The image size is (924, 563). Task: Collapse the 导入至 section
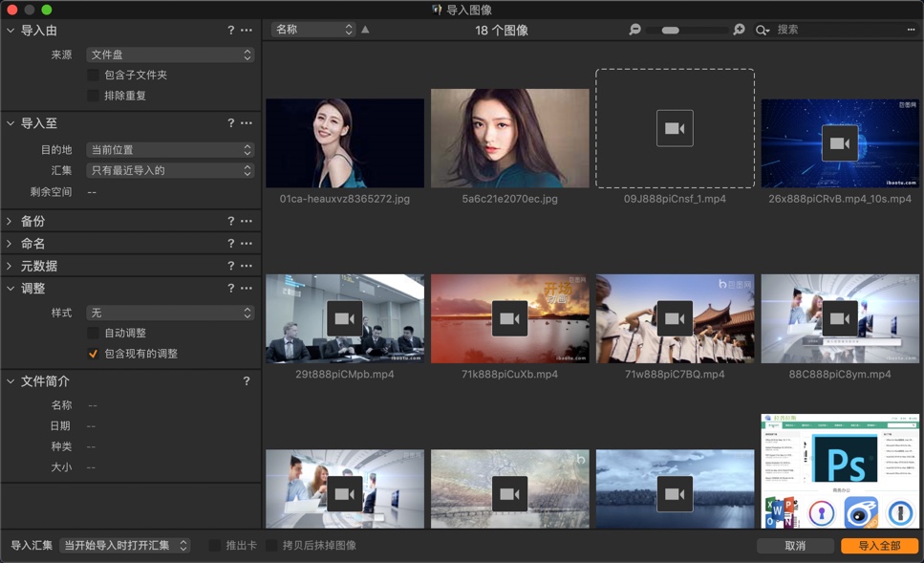click(10, 122)
